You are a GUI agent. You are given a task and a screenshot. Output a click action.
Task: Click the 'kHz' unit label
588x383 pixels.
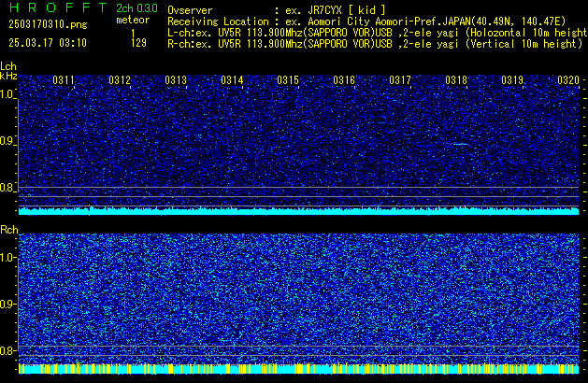(x=8, y=76)
